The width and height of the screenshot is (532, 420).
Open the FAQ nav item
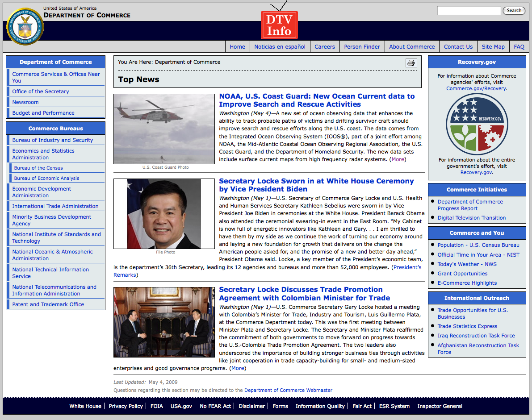click(519, 47)
